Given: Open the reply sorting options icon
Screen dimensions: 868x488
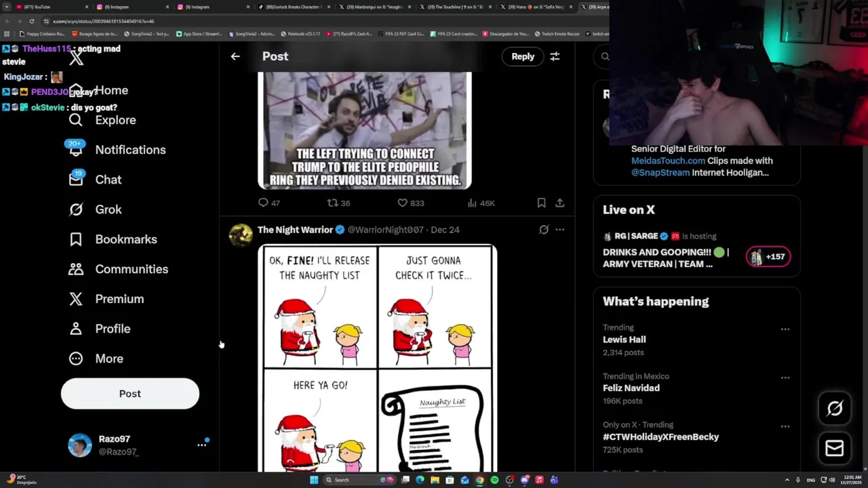Looking at the screenshot, I should click(x=555, y=56).
